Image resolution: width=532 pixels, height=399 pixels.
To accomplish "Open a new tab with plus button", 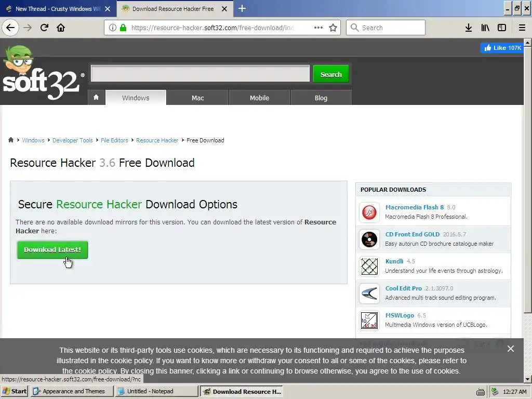I will [242, 8].
